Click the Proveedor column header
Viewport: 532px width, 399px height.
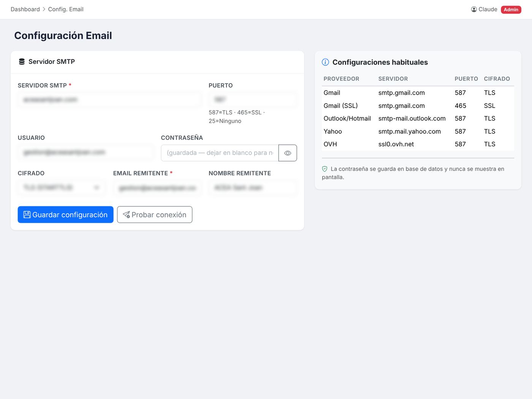(341, 79)
